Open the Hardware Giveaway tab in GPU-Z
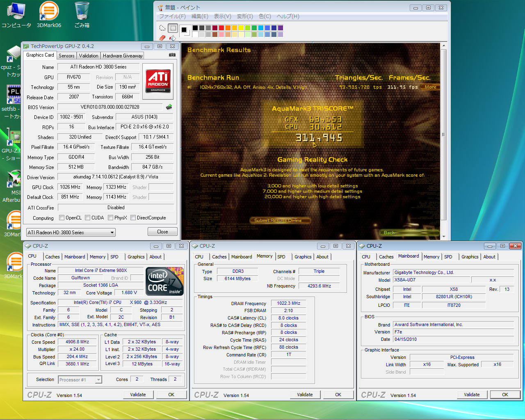This screenshot has height=420, width=525. [123, 56]
